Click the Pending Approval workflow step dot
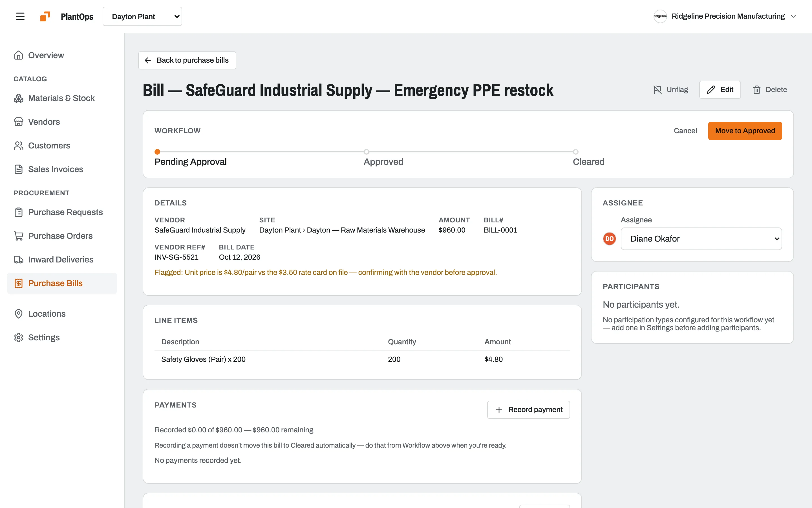This screenshot has width=812, height=508. click(x=157, y=152)
